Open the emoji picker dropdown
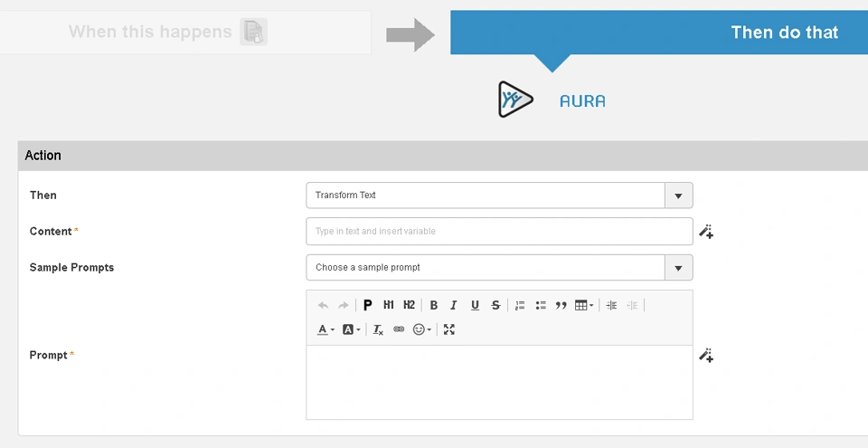Screen dimensions: 868x448 pyautogui.click(x=422, y=329)
